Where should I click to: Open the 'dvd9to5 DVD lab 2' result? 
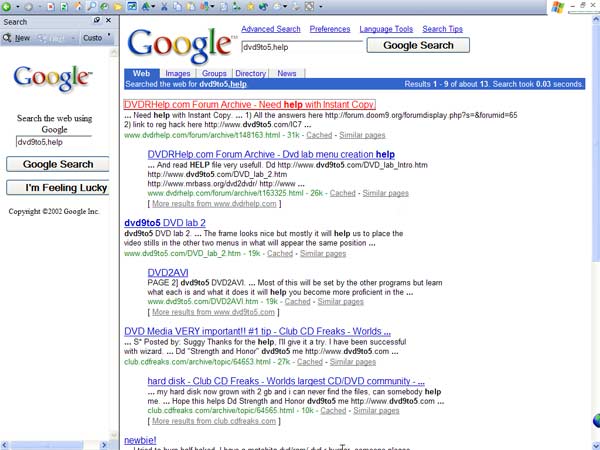coord(165,223)
